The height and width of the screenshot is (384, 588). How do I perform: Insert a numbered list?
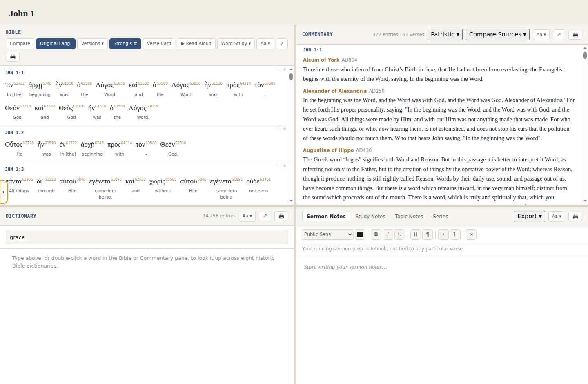click(x=455, y=234)
